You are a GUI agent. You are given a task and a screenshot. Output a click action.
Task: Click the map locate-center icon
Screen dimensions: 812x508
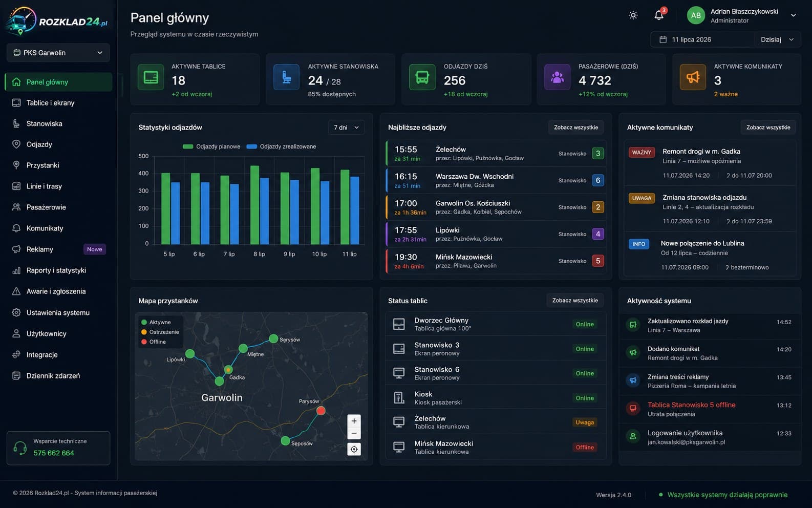354,449
